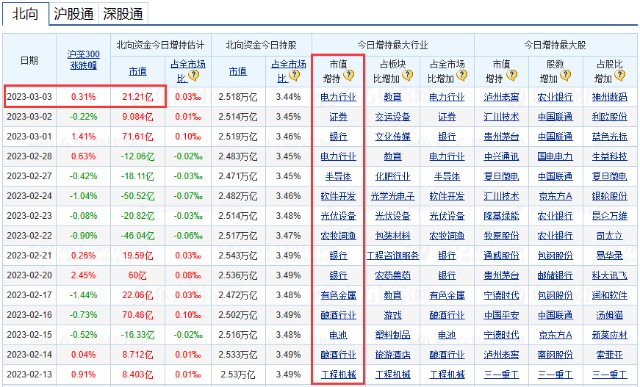Open the 科大讯飞 stock link
The height and width of the screenshot is (387, 640).
pyautogui.click(x=609, y=276)
